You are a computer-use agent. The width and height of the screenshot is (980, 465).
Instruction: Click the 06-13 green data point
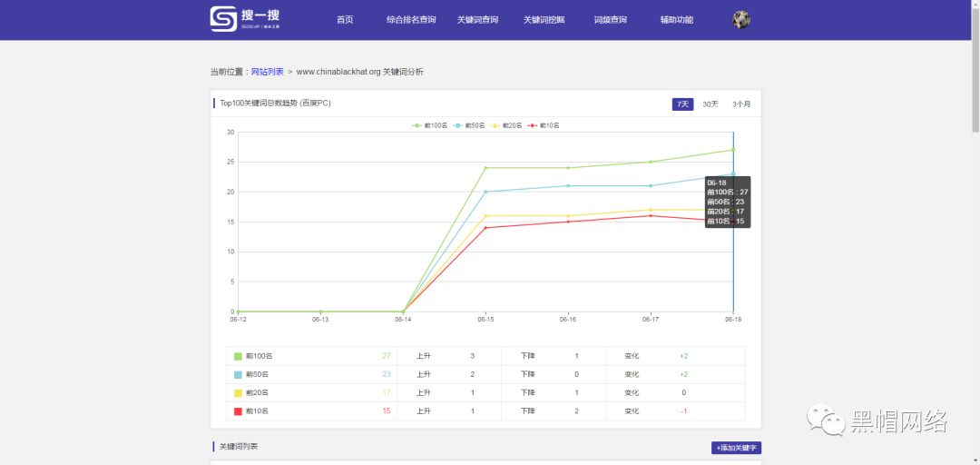pos(320,312)
